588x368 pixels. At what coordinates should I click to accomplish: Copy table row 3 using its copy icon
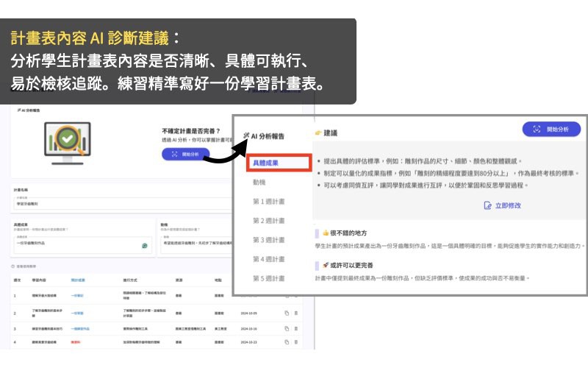(287, 328)
